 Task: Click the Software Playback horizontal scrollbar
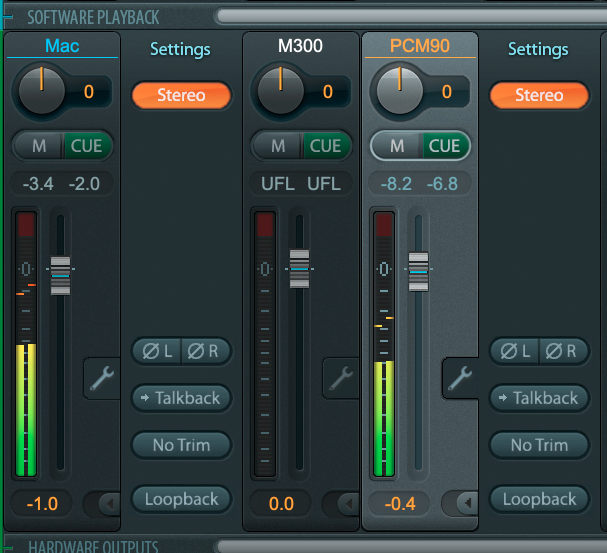[x=412, y=16]
